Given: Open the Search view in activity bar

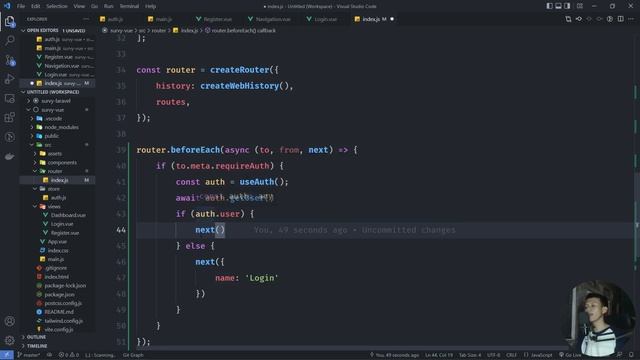Looking at the screenshot, I should (x=10, y=40).
